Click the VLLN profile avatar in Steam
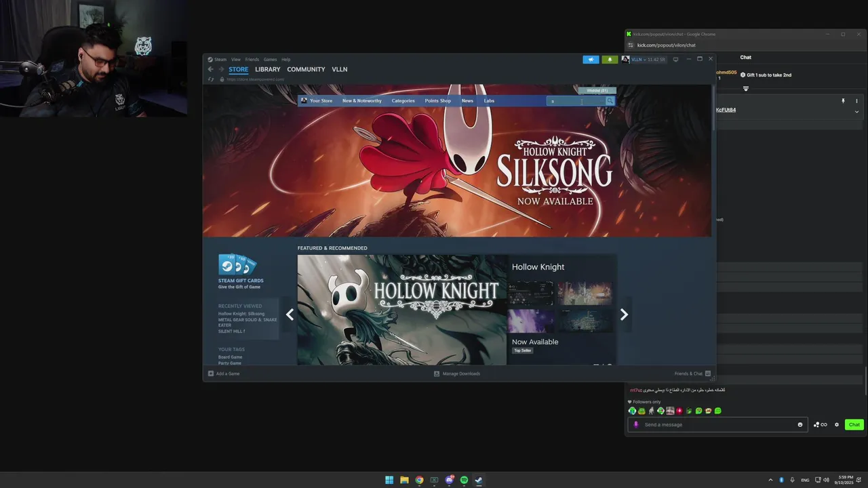Screen dimensions: 868x488 pos(625,60)
